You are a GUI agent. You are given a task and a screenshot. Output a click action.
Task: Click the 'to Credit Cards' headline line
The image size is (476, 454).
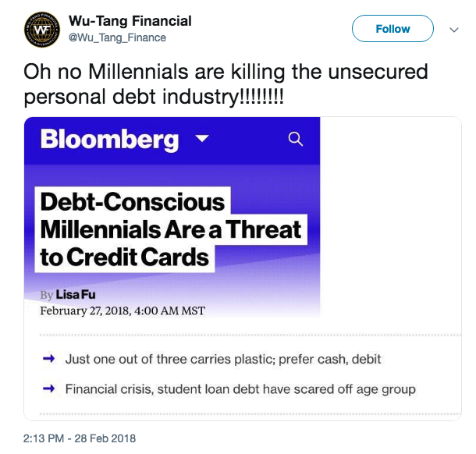click(125, 257)
